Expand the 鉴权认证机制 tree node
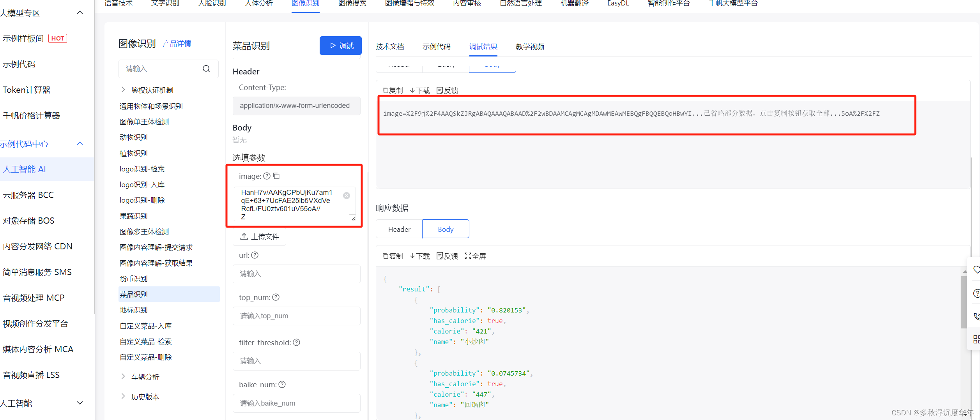Viewport: 980px width, 420px height. [x=123, y=90]
